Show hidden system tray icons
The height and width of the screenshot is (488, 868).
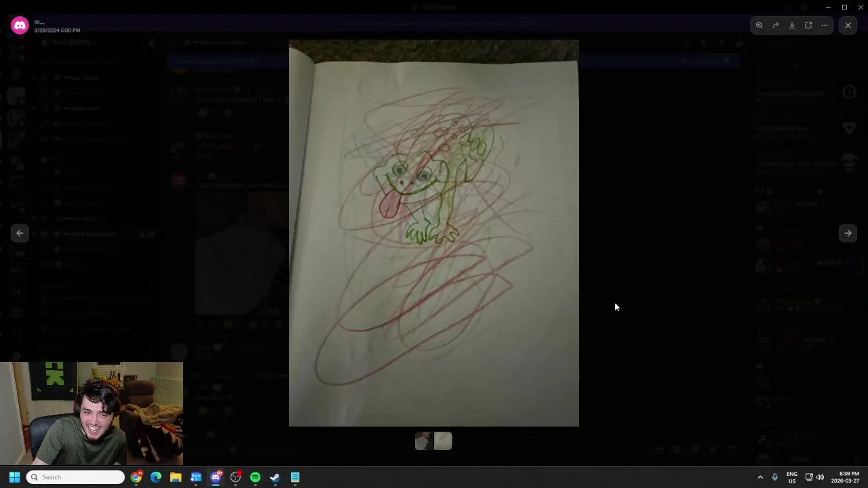(760, 477)
